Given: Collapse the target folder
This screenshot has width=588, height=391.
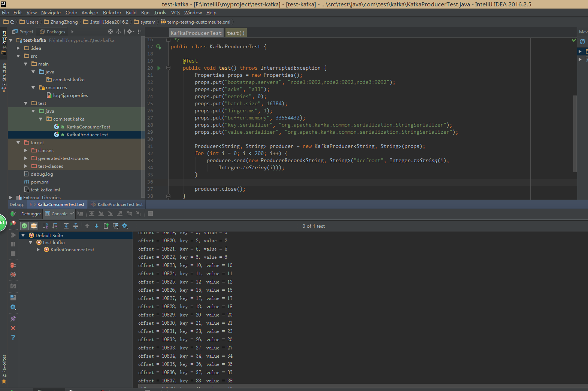Looking at the screenshot, I should tap(18, 143).
